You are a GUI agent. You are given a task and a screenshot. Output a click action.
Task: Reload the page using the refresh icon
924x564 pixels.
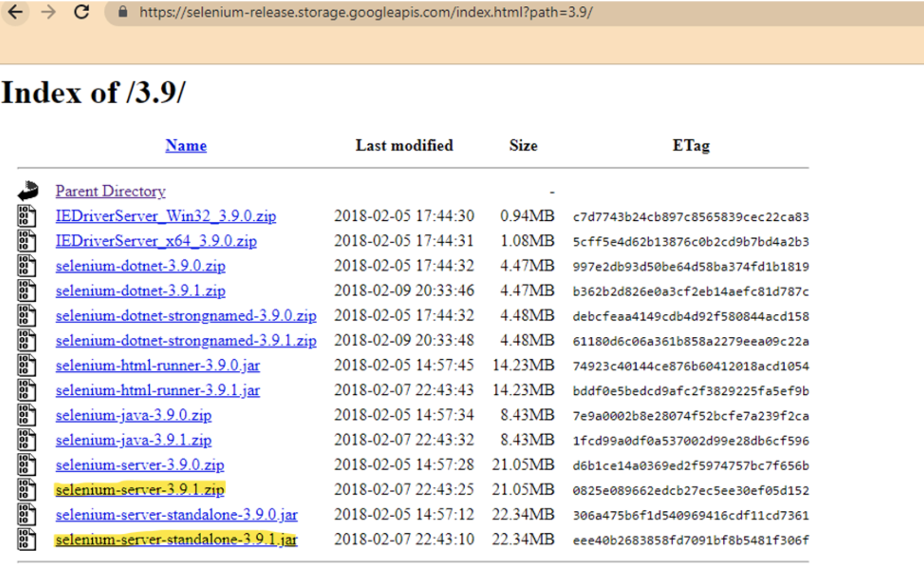click(x=82, y=12)
